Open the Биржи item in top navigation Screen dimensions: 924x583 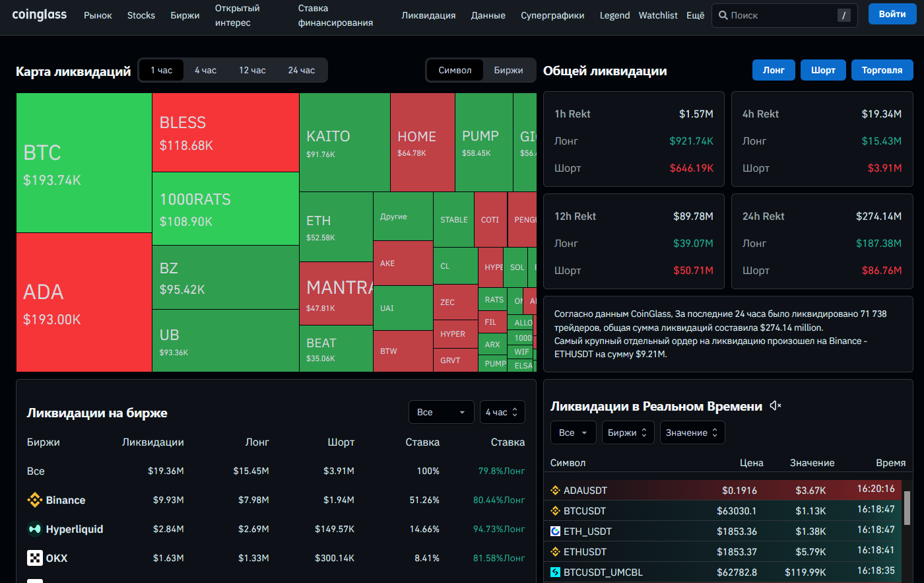click(x=185, y=15)
